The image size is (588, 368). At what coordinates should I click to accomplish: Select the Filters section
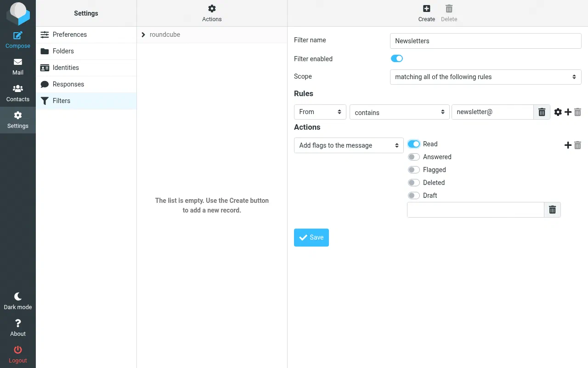tap(86, 101)
